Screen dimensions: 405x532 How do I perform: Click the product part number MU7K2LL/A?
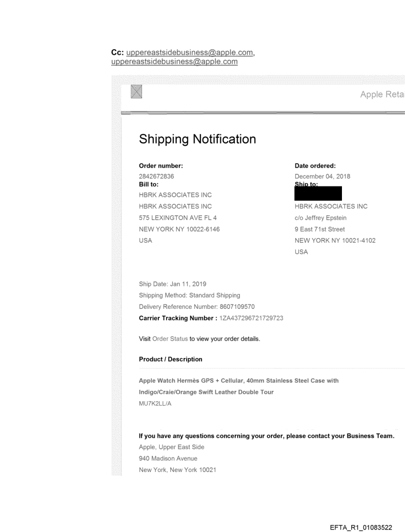tap(155, 404)
